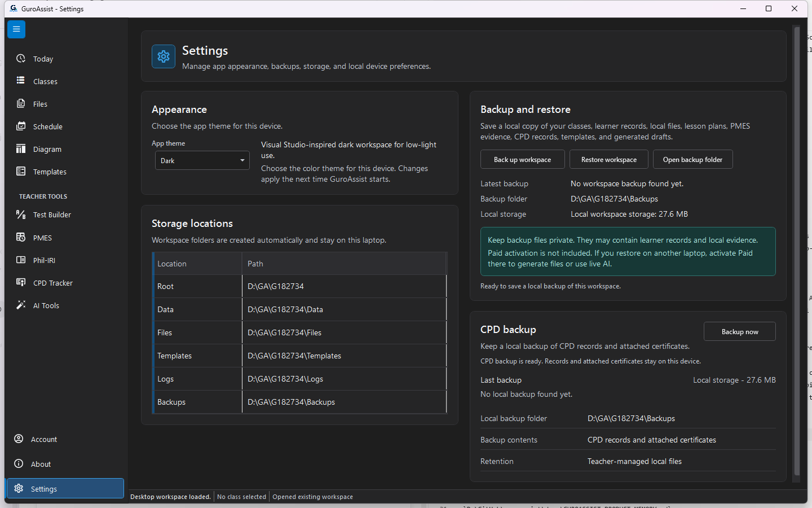Click the TEACHER TOOLS section heading
Image resolution: width=812 pixels, height=508 pixels.
click(x=43, y=196)
